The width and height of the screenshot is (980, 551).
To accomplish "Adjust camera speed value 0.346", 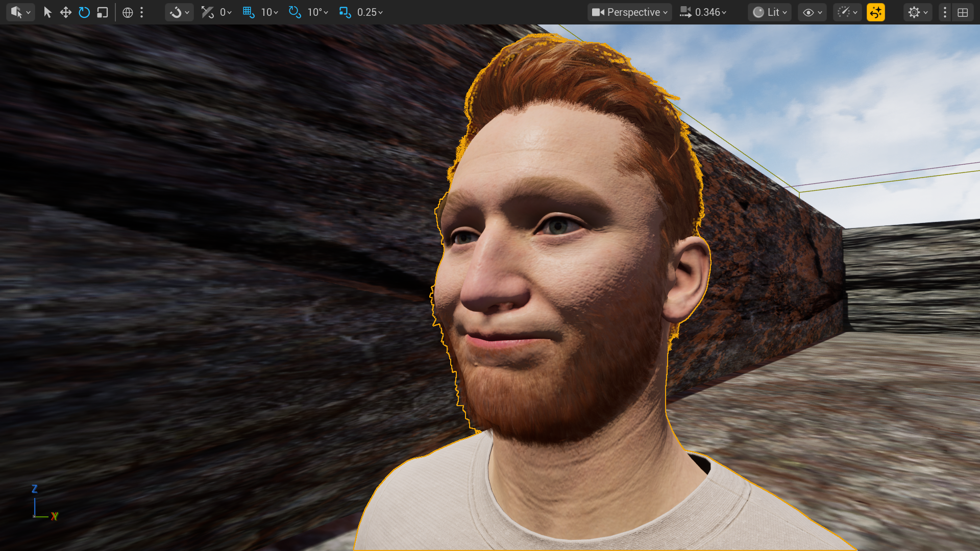I will point(703,12).
